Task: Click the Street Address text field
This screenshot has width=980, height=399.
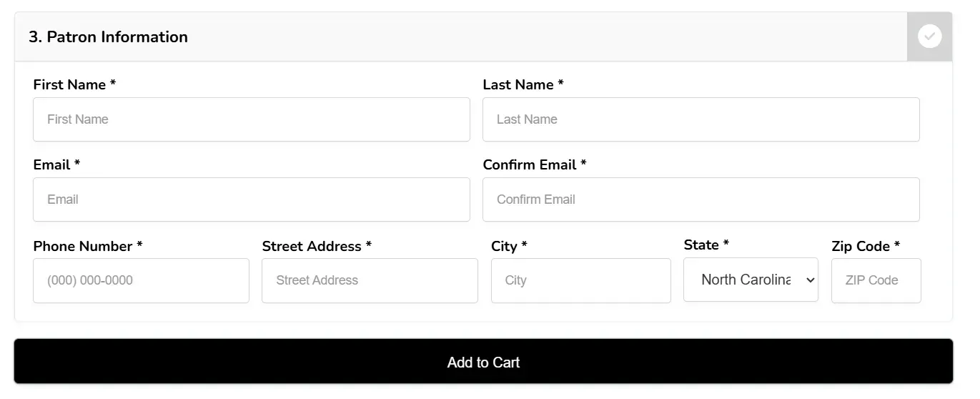Action: [370, 280]
